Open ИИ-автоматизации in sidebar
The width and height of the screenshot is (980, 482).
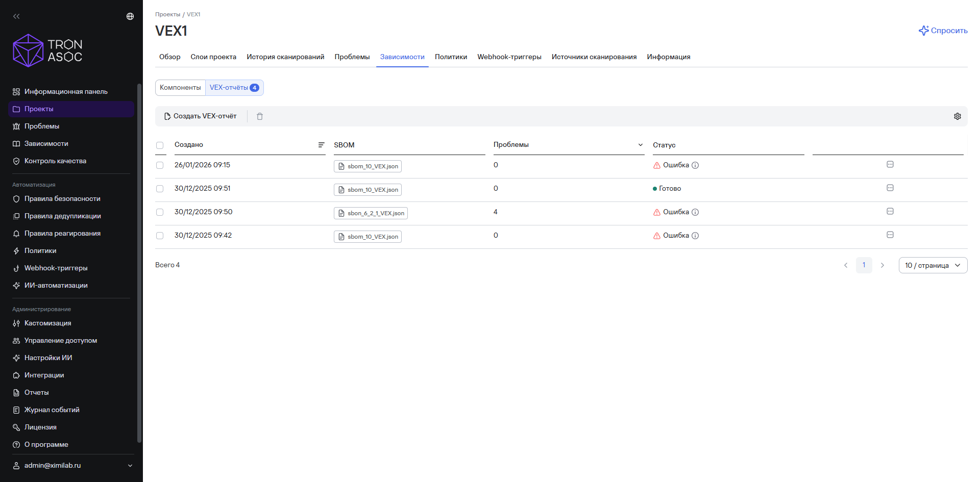71,286
